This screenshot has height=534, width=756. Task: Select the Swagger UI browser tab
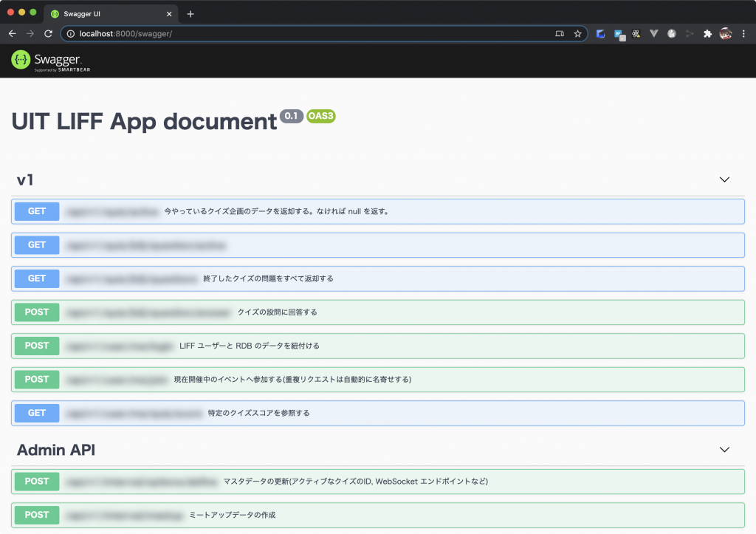pos(111,14)
